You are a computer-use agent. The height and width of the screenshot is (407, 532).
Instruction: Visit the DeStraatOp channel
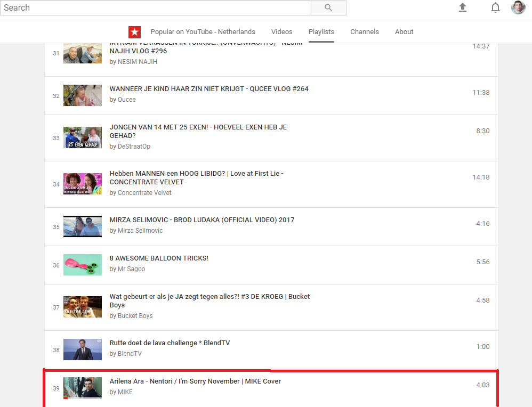click(x=134, y=146)
